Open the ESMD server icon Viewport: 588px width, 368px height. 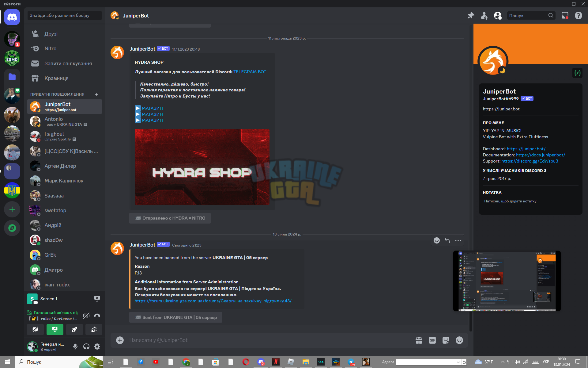coord(12,58)
